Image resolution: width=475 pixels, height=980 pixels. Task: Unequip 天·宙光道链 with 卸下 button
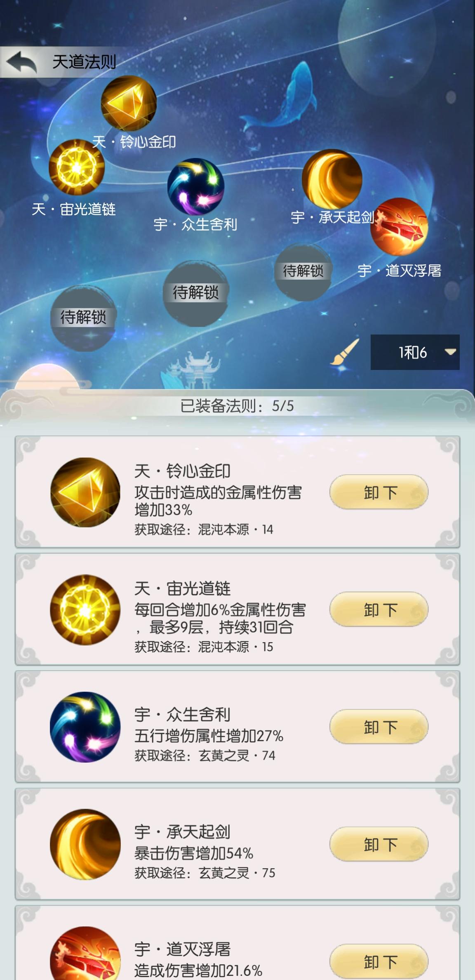[x=379, y=609]
